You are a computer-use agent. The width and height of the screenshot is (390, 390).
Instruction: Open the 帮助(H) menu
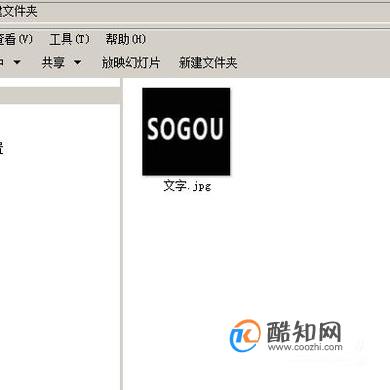[x=126, y=39]
